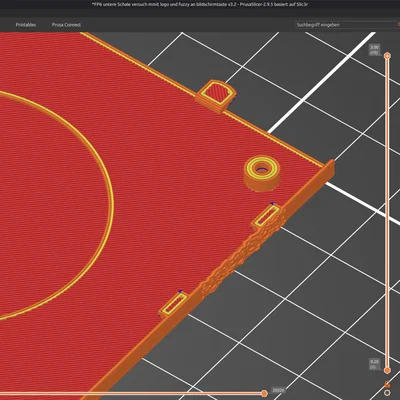Toggle the lock icon below the layer slider
The height and width of the screenshot is (400, 400).
387,384
